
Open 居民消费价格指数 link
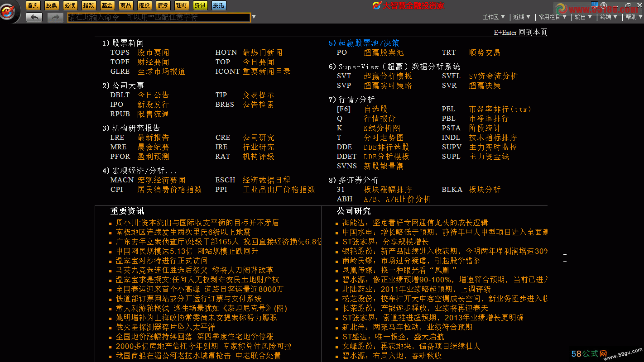(170, 190)
